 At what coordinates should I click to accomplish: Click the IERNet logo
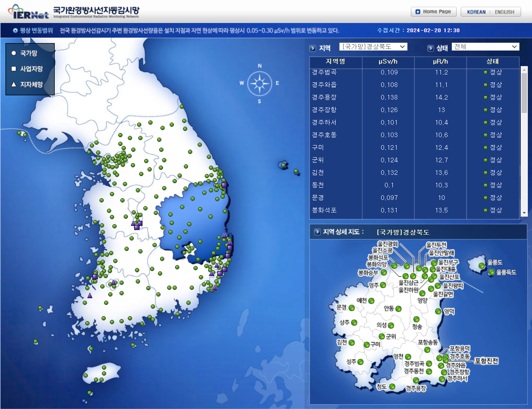28,12
